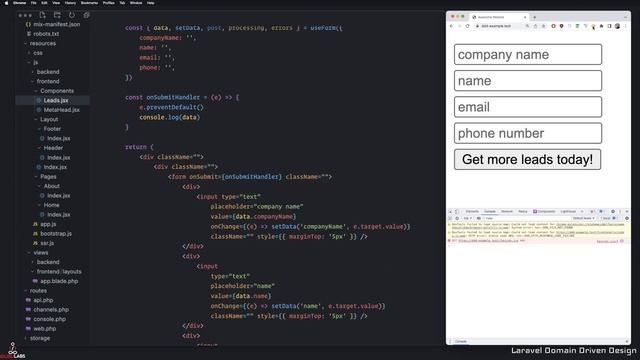Click the company name input field
The width and height of the screenshot is (640, 360).
528,54
